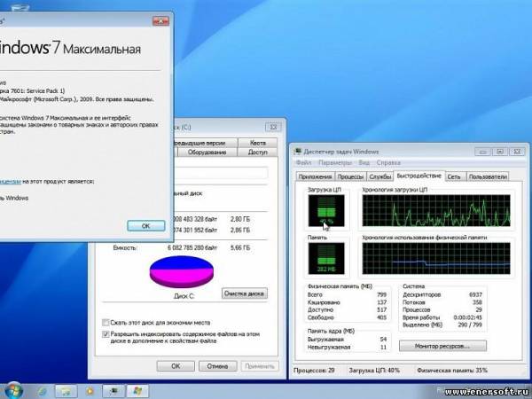Click the '5,66 ГБ' capacity value
Viewport: 532px width, 399px height.
(x=240, y=248)
